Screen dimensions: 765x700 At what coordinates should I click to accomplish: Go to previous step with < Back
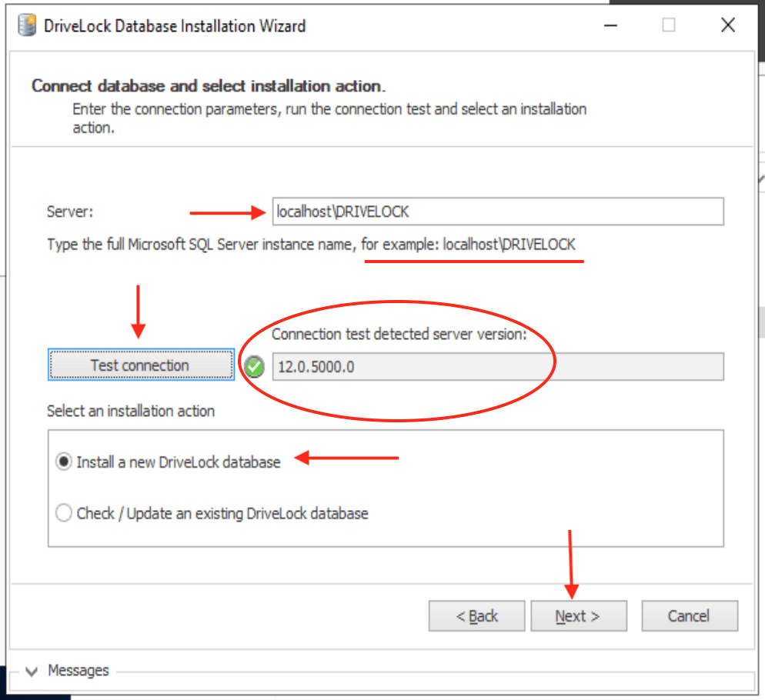tap(476, 616)
